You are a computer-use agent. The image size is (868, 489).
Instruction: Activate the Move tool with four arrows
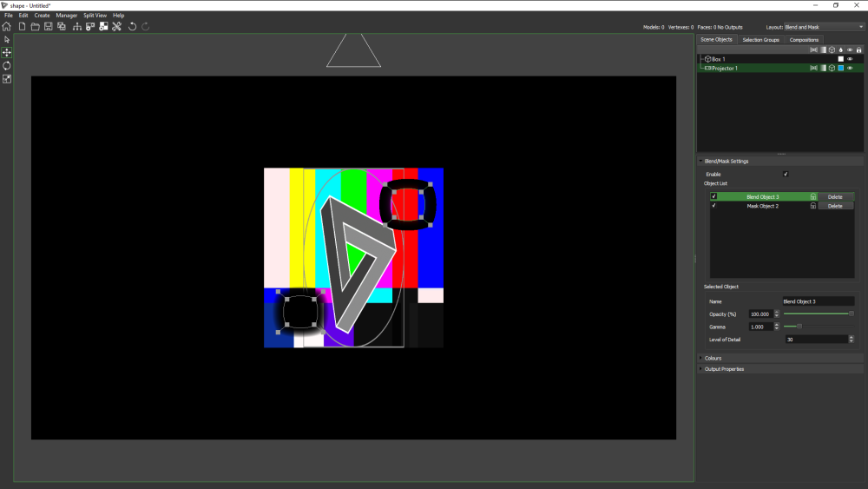coord(7,53)
